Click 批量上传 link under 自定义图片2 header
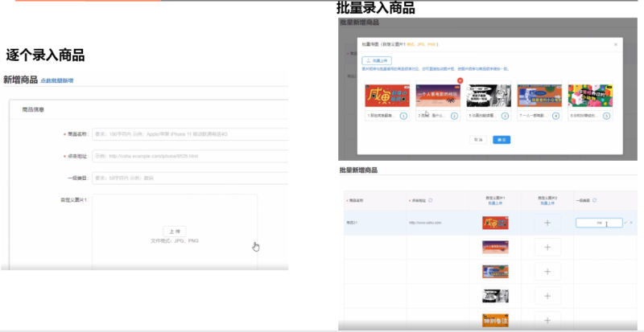 click(x=547, y=203)
